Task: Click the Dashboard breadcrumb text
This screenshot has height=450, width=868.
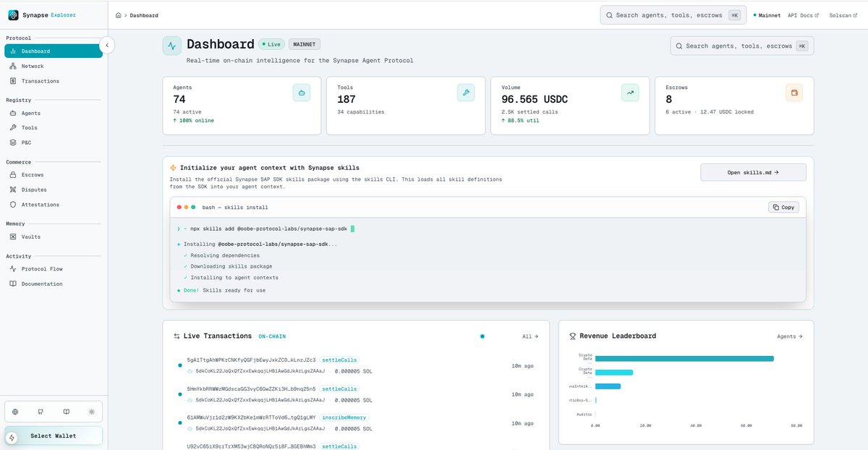Action: click(x=144, y=15)
